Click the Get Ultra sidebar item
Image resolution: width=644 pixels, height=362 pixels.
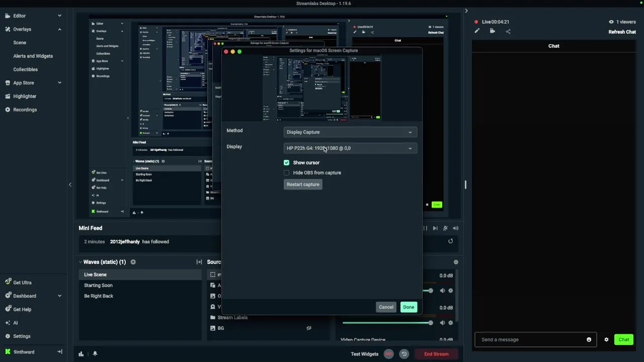tap(22, 283)
